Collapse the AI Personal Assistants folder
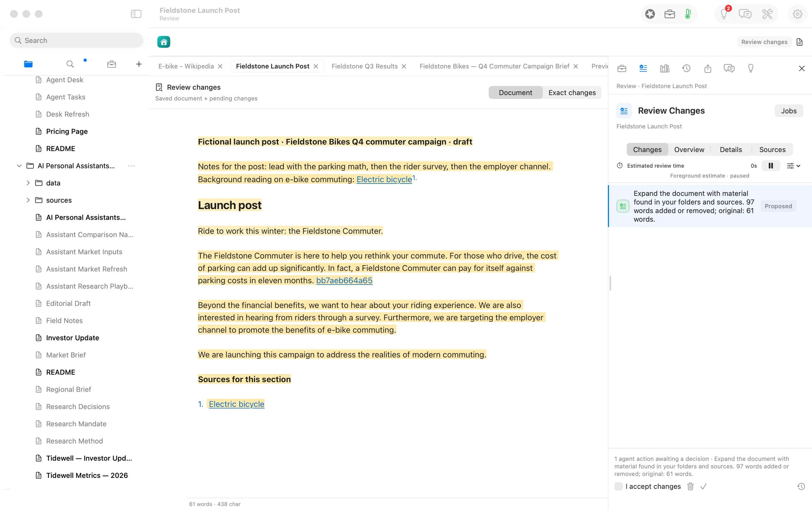This screenshot has height=510, width=812. [x=19, y=166]
